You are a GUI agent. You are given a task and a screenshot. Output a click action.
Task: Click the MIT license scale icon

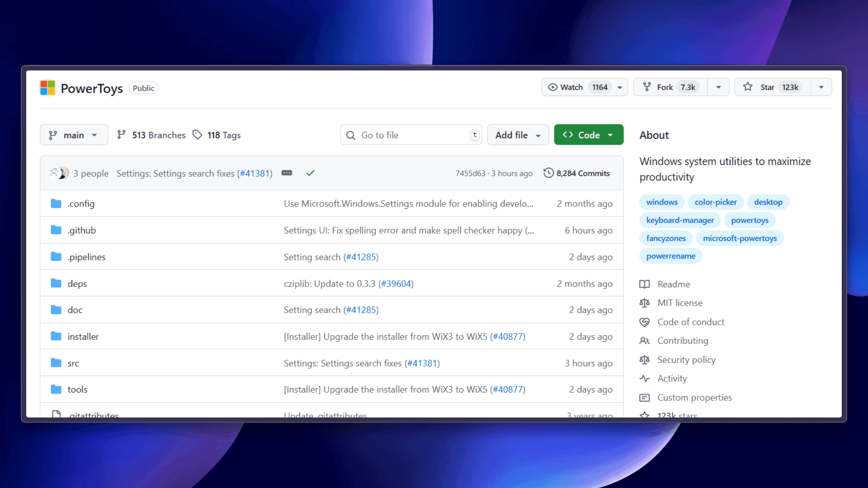pyautogui.click(x=645, y=303)
